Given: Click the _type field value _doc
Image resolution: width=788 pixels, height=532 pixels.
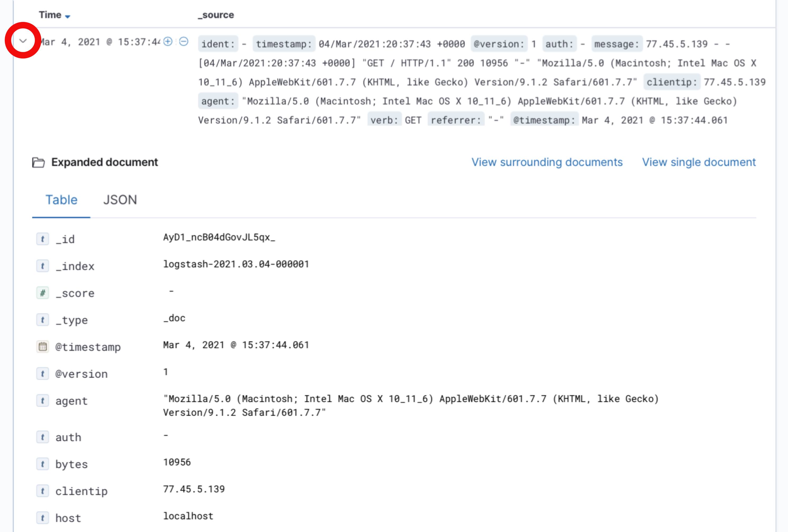Looking at the screenshot, I should click(175, 318).
